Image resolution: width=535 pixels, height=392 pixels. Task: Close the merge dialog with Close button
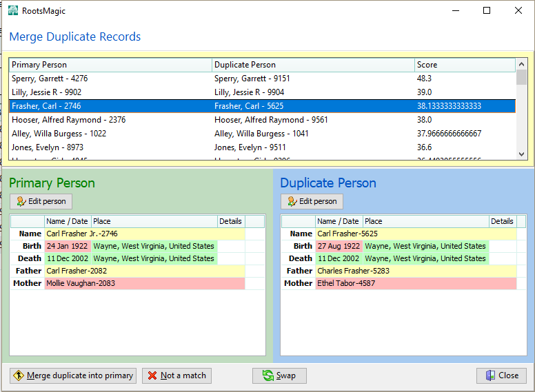(502, 375)
